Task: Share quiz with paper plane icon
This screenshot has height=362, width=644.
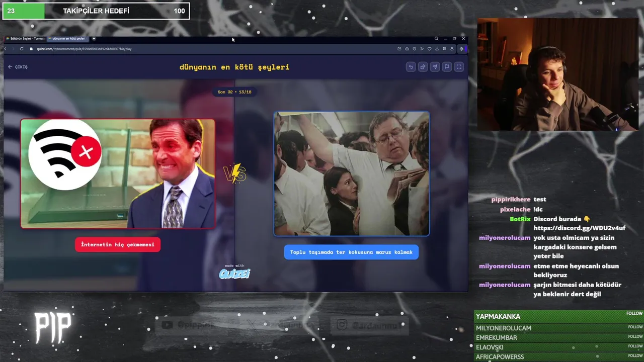Action: pyautogui.click(x=435, y=67)
